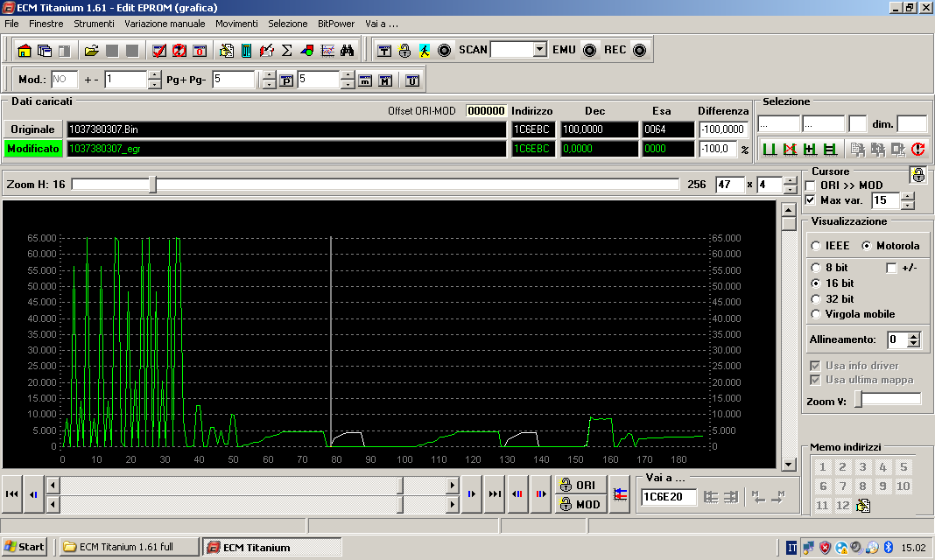The width and height of the screenshot is (935, 560).
Task: Decrease the Max var. value
Action: point(908,205)
